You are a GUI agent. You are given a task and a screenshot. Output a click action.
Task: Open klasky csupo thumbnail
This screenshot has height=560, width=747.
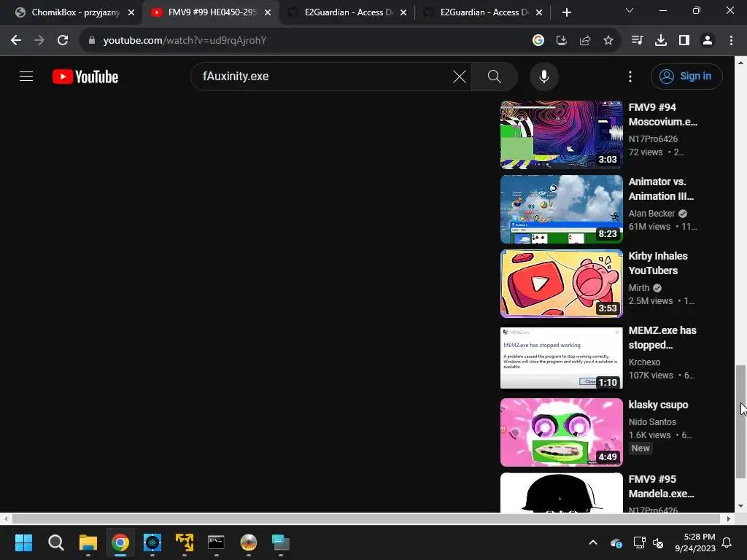[x=561, y=432]
